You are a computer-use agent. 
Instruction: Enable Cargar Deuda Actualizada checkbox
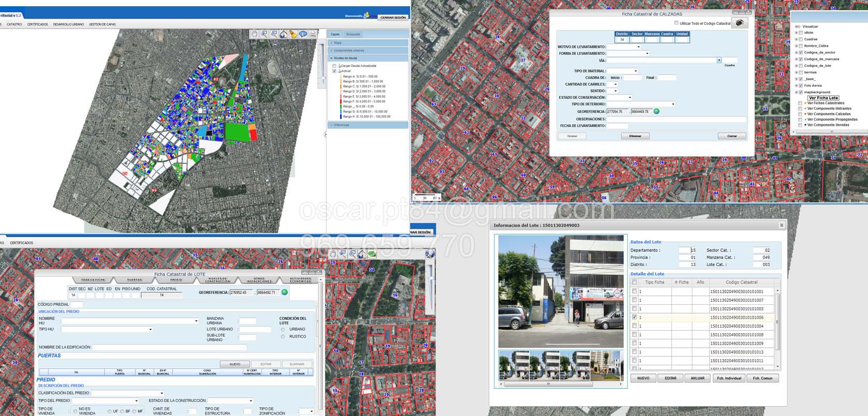334,66
